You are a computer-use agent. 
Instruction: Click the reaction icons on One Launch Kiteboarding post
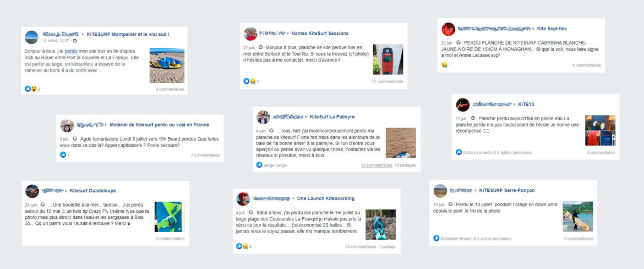pos(242,246)
